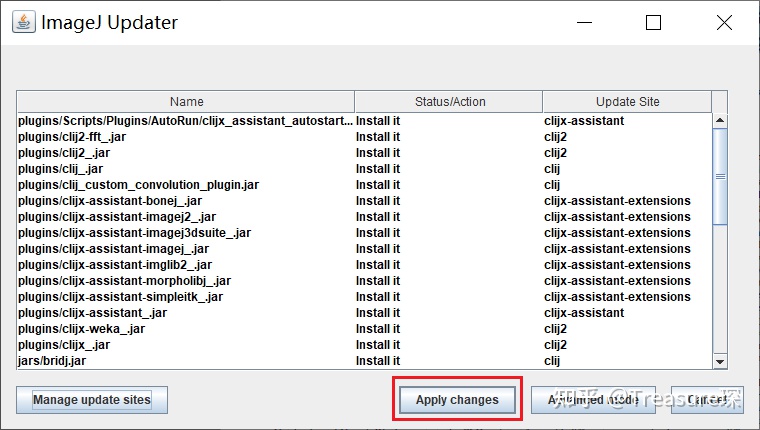760x430 pixels.
Task: Open Install it action for clij_.jar
Action: tap(378, 169)
